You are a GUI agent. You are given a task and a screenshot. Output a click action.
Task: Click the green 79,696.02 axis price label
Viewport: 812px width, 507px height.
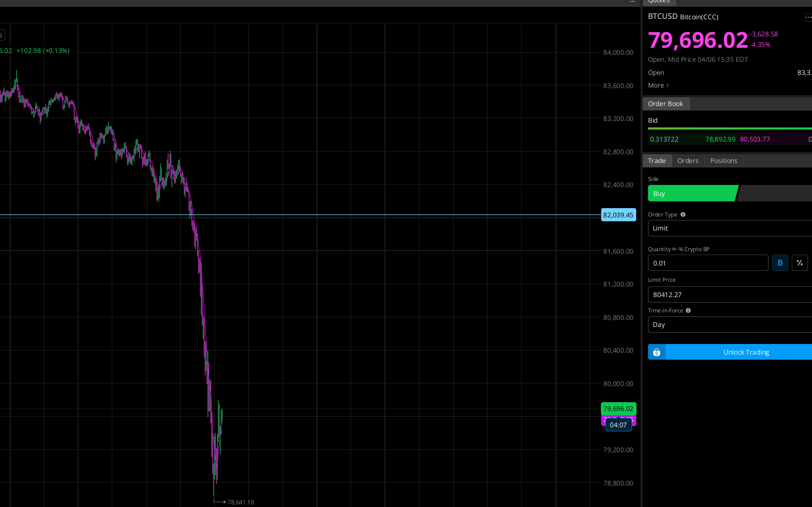tap(618, 409)
